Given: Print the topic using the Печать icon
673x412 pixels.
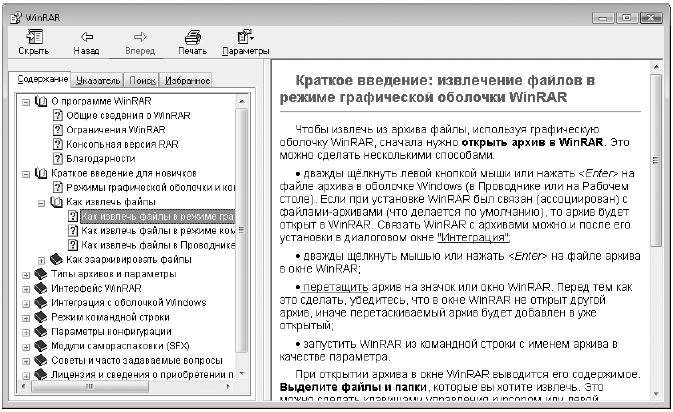Looking at the screenshot, I should click(192, 42).
